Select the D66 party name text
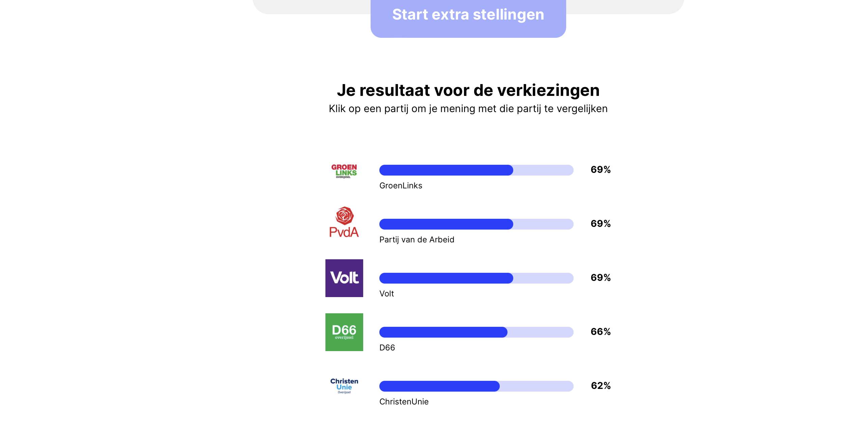This screenshot has height=422, width=868. pos(387,348)
